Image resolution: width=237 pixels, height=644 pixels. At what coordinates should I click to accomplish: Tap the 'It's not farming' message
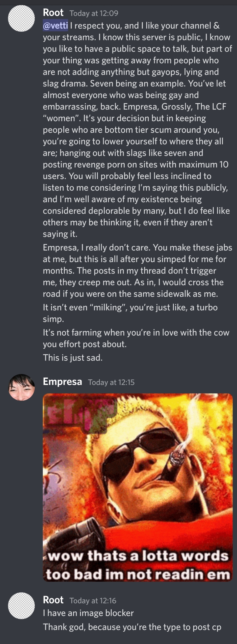pyautogui.click(x=136, y=338)
